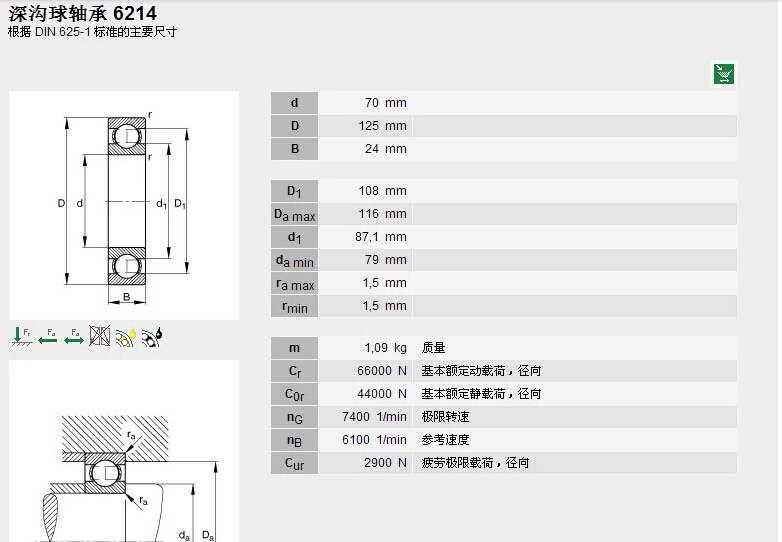Select the Da max 116 mm value

[x=383, y=213]
